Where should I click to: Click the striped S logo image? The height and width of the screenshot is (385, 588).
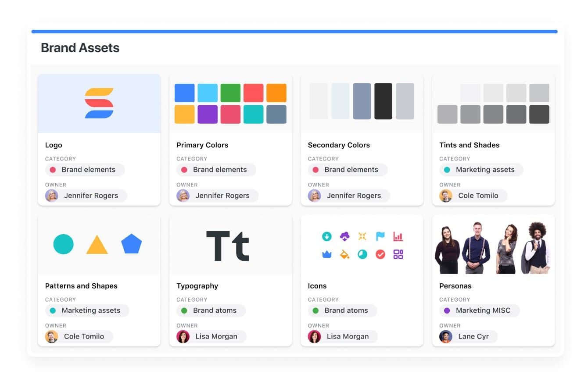pos(99,103)
